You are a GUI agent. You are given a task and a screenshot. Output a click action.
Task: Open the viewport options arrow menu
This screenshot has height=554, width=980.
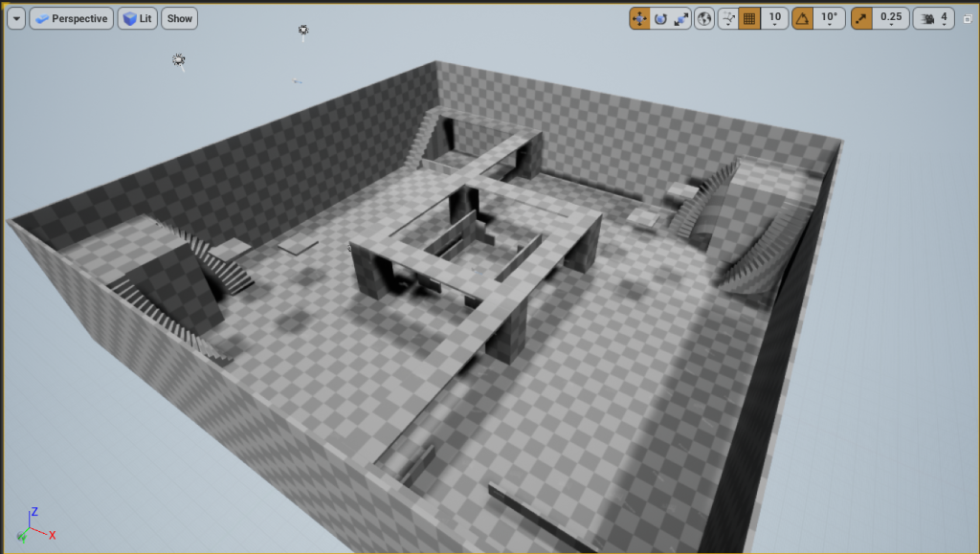point(15,18)
